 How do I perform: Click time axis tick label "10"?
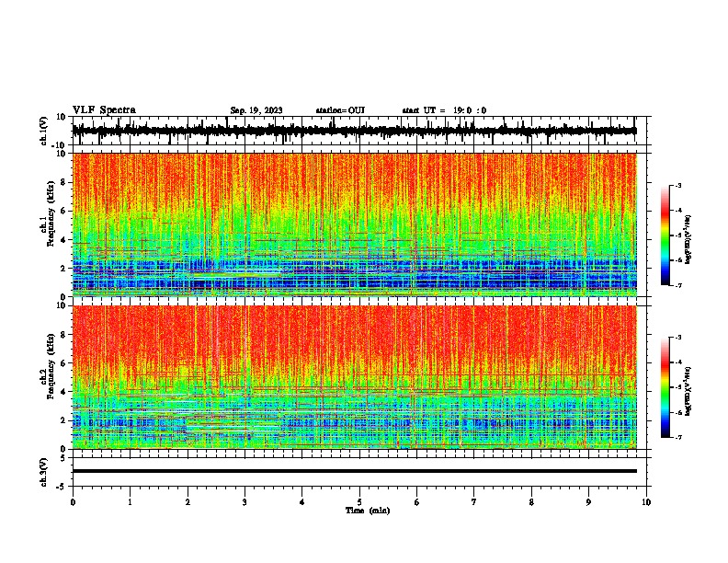pos(646,502)
